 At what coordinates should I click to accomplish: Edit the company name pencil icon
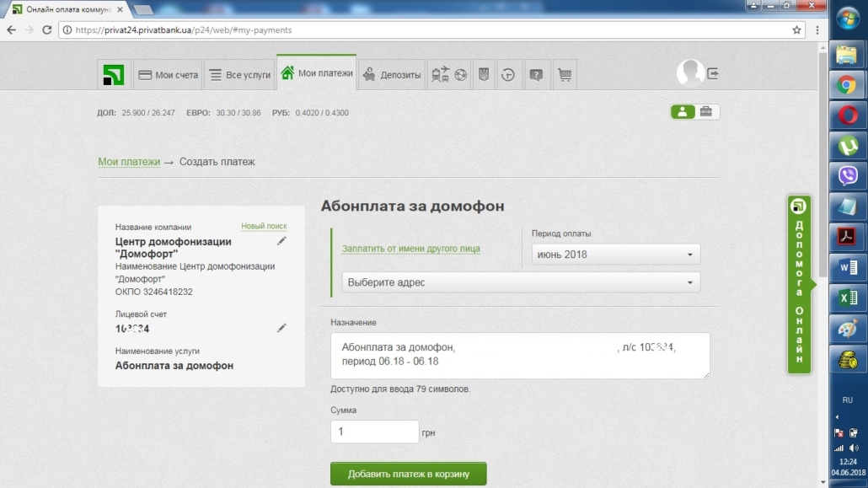pos(281,241)
